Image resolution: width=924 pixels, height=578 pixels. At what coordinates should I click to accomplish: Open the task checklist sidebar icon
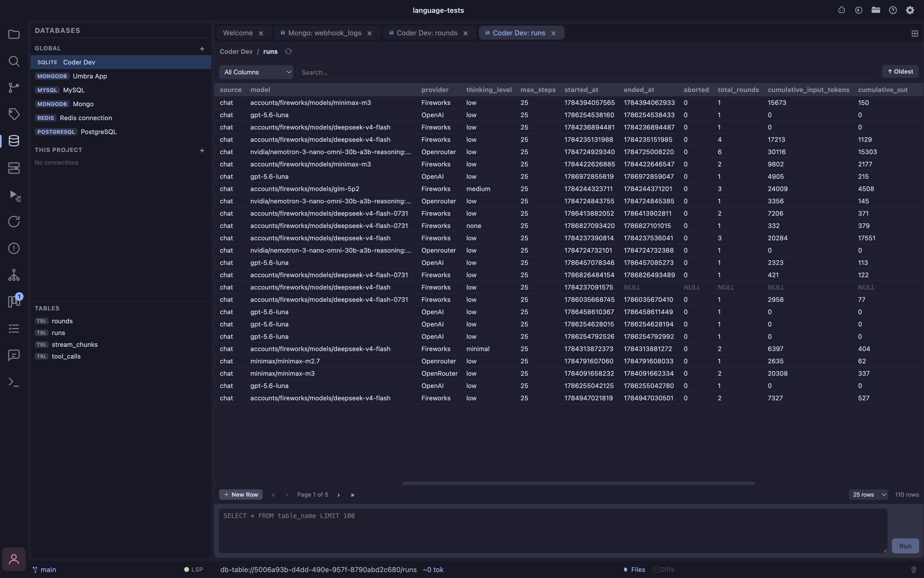coord(14,328)
